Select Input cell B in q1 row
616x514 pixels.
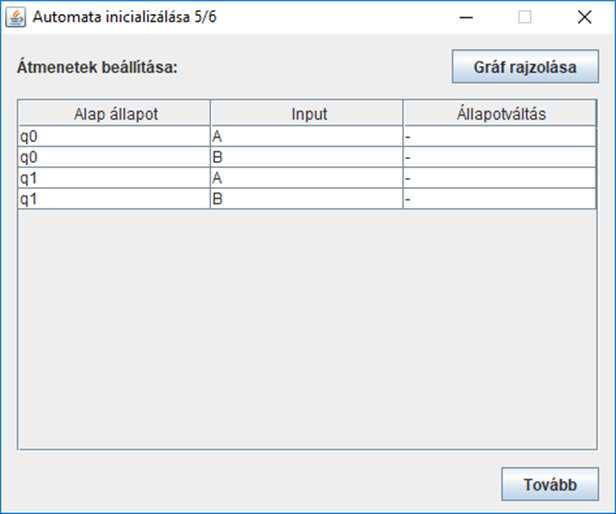[x=307, y=199]
